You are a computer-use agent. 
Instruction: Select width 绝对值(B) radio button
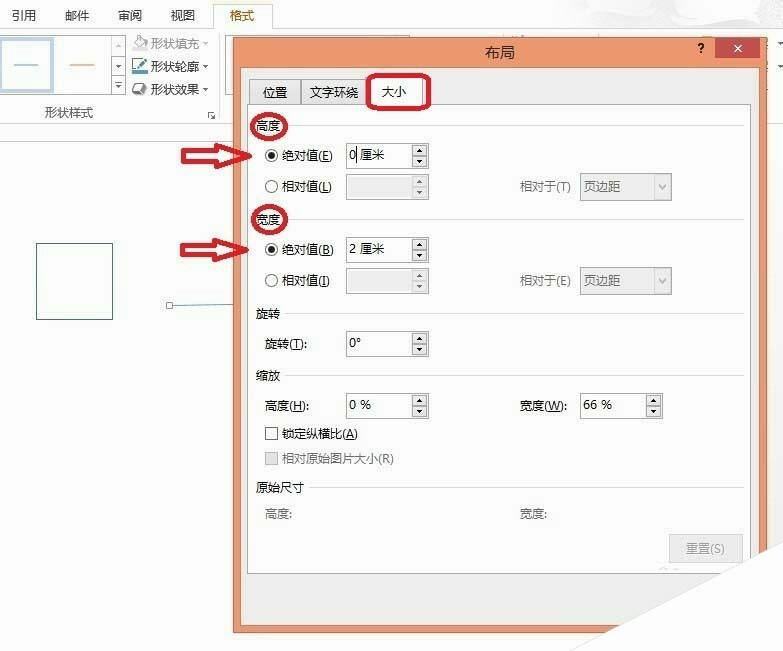tap(271, 250)
